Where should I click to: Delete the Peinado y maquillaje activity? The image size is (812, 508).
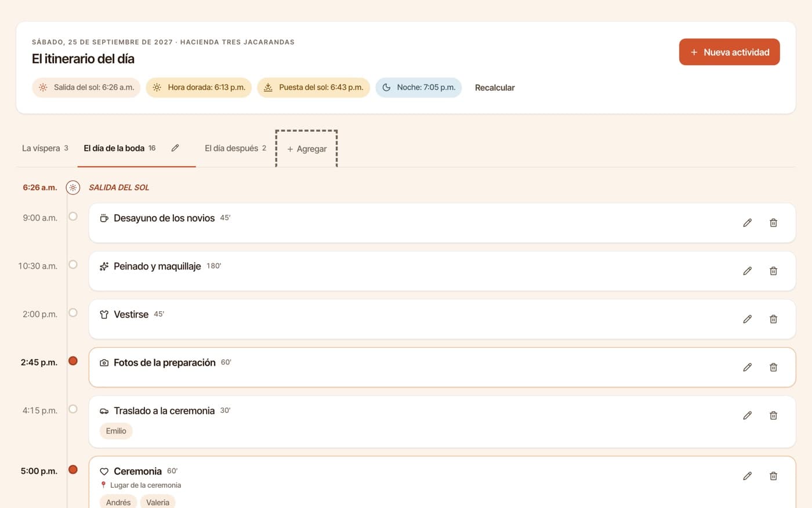click(x=773, y=271)
